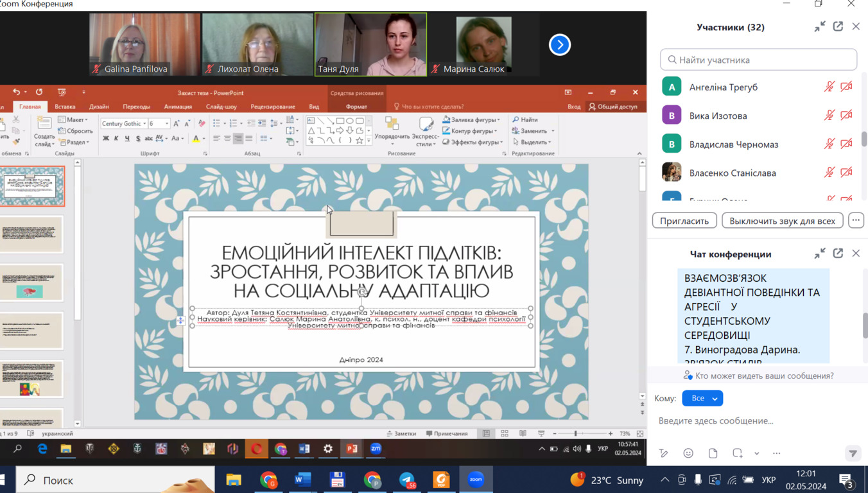This screenshot has width=868, height=493.
Task: Click the center text alignment icon
Action: pos(227,139)
